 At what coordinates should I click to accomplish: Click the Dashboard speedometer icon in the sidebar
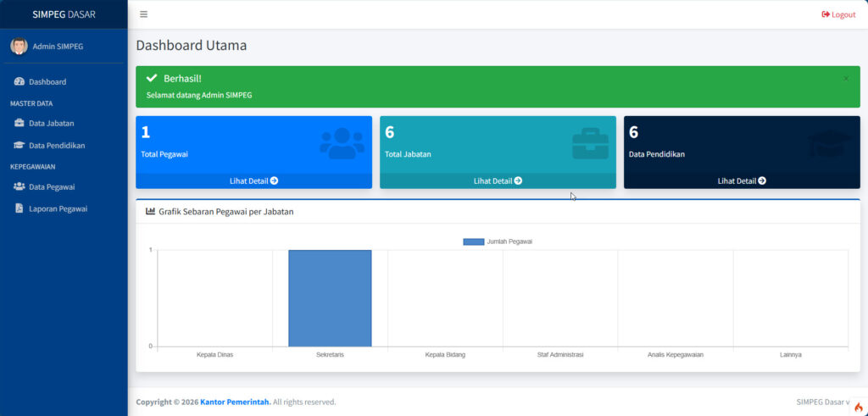pos(19,82)
